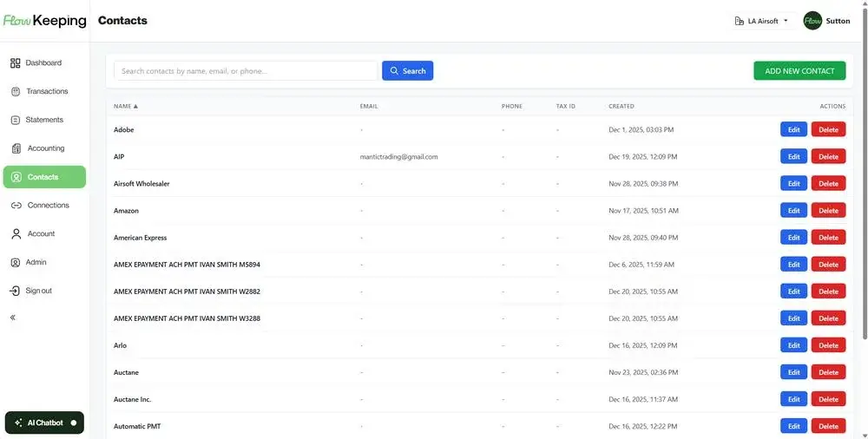Click the Created column header

(621, 107)
